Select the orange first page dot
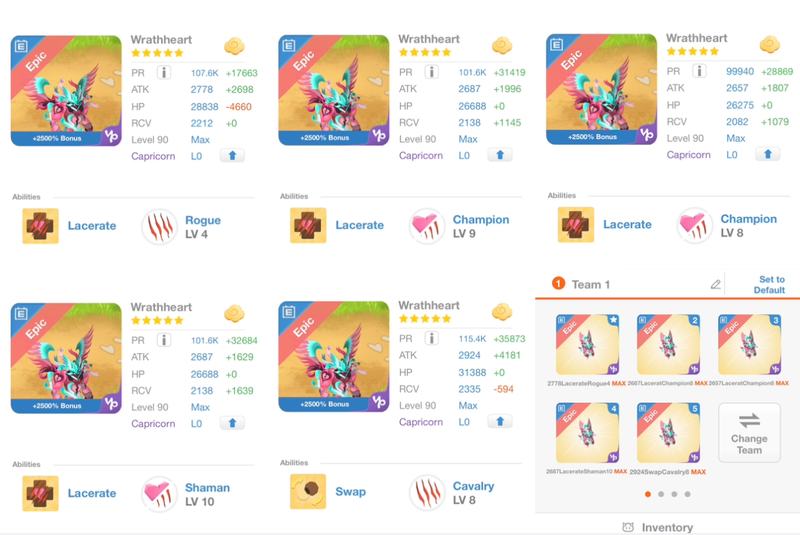 click(x=648, y=494)
